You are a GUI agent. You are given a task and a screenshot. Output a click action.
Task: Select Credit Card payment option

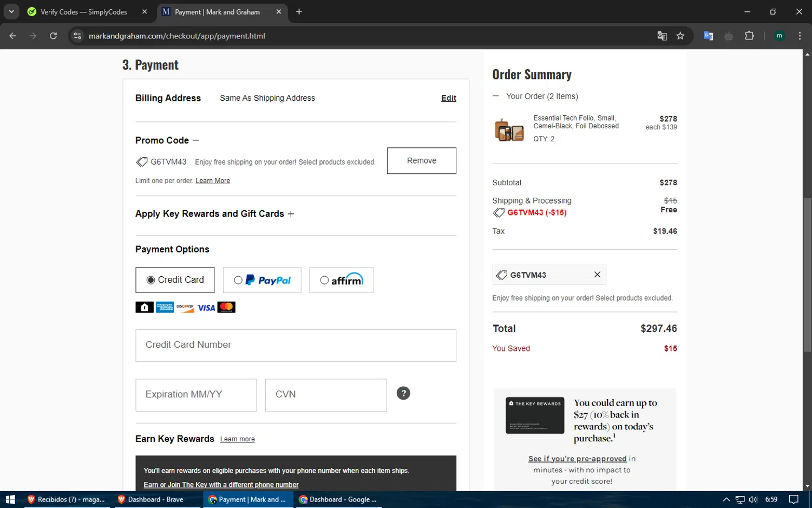tap(175, 280)
